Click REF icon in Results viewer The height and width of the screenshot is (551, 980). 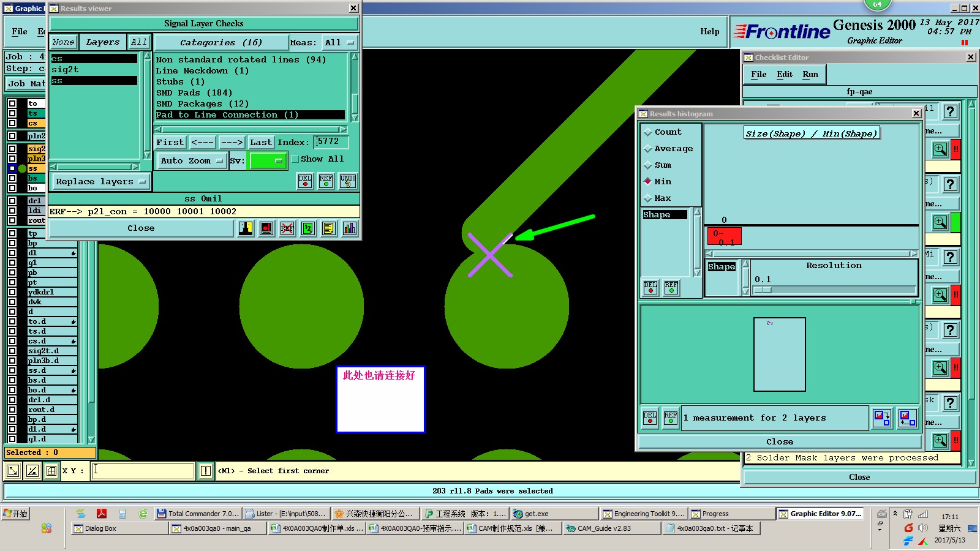326,181
